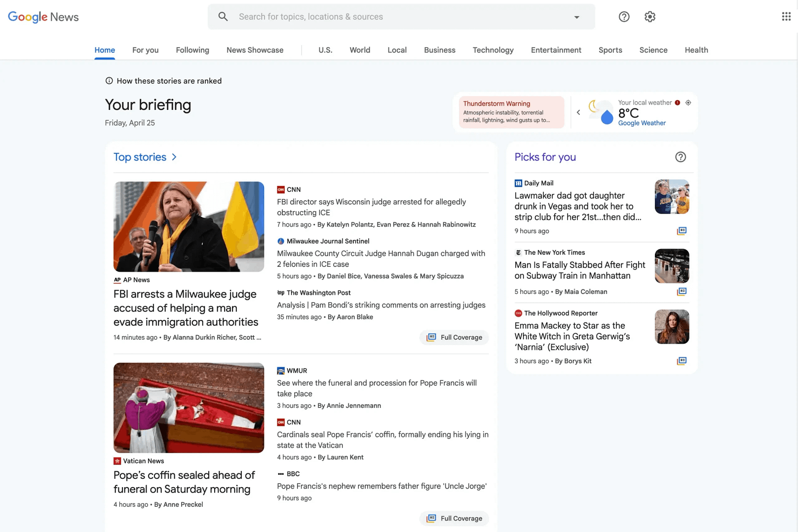This screenshot has height=532, width=798.
Task: Click the WMUR source icon
Action: (x=281, y=371)
